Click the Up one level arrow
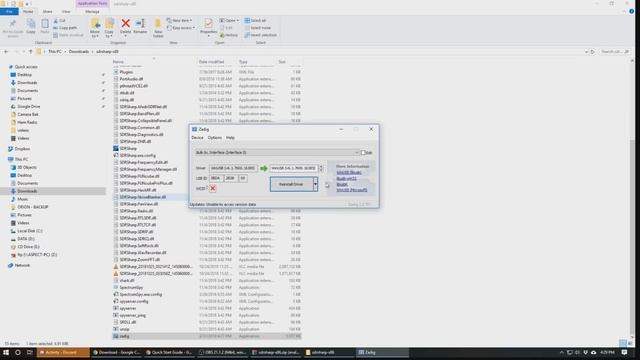Viewport: 640px width, 360px height. pos(31,52)
